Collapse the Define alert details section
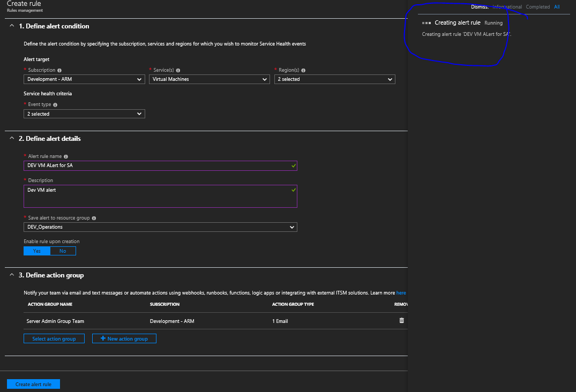576x392 pixels. pyautogui.click(x=12, y=138)
